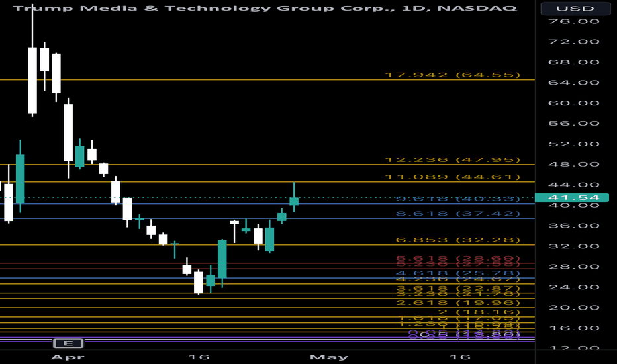
Task: Click the 16.00 price axis label
Action: [x=574, y=328]
